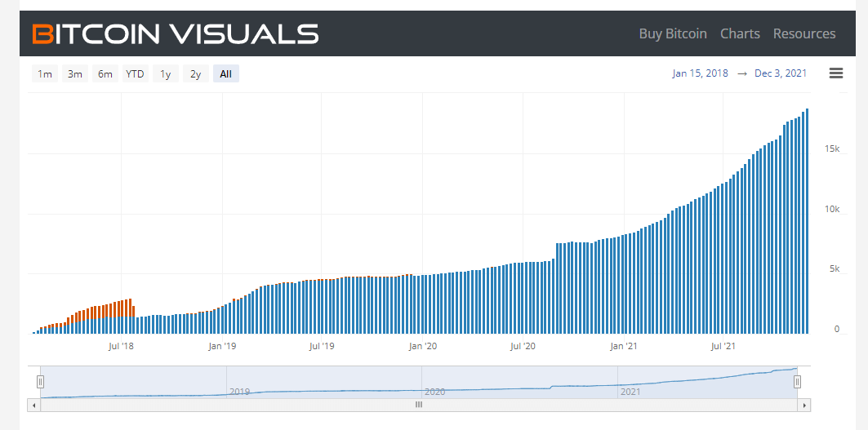Open the chart hamburger menu icon
Image resolution: width=868 pixels, height=430 pixels.
(836, 73)
